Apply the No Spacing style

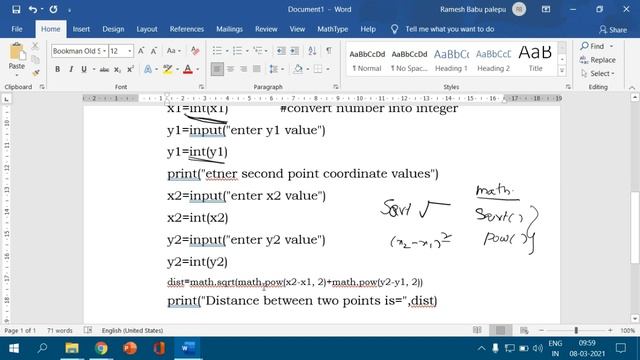409,60
